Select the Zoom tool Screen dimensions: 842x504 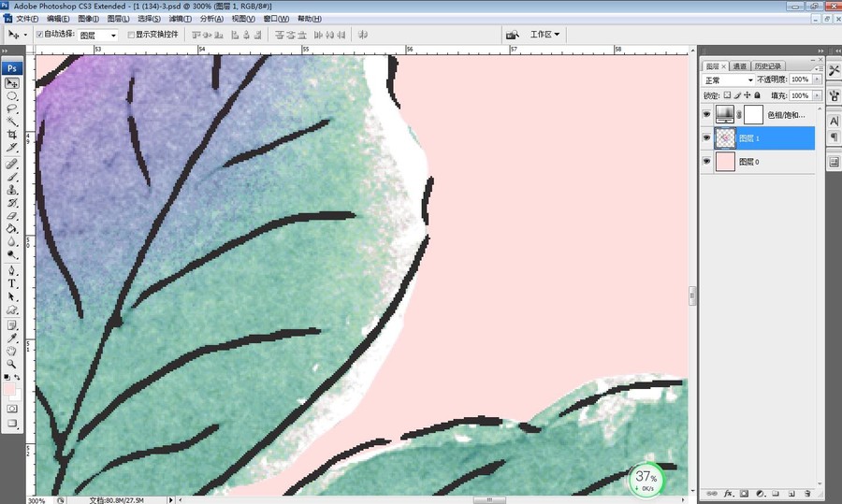point(12,364)
